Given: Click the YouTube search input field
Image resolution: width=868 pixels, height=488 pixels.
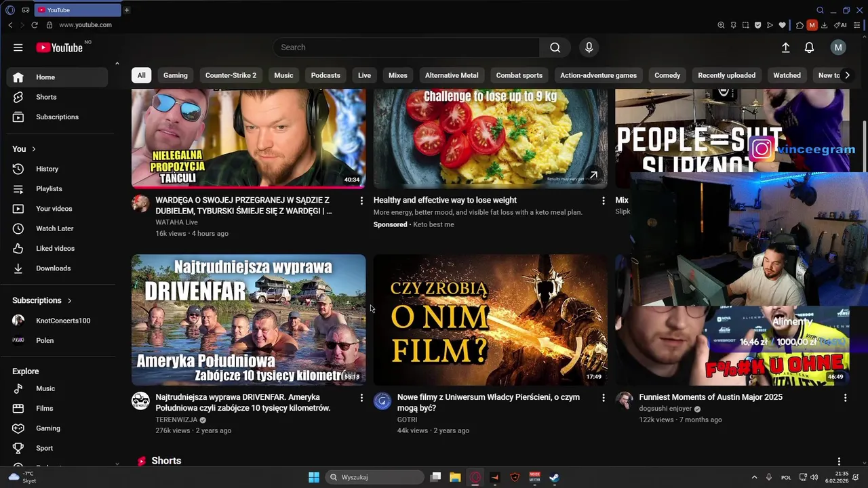Looking at the screenshot, I should coord(406,47).
